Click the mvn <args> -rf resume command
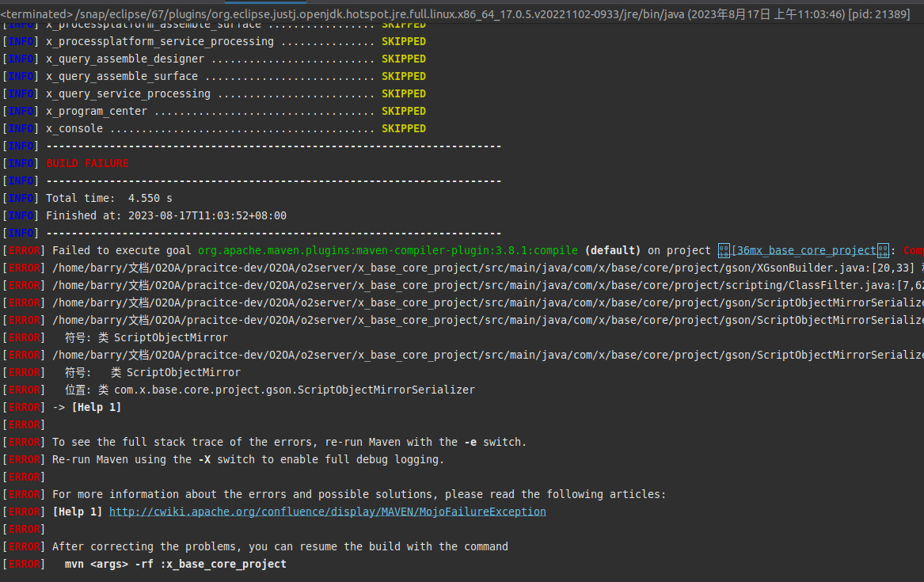Image resolution: width=924 pixels, height=582 pixels. [175, 564]
